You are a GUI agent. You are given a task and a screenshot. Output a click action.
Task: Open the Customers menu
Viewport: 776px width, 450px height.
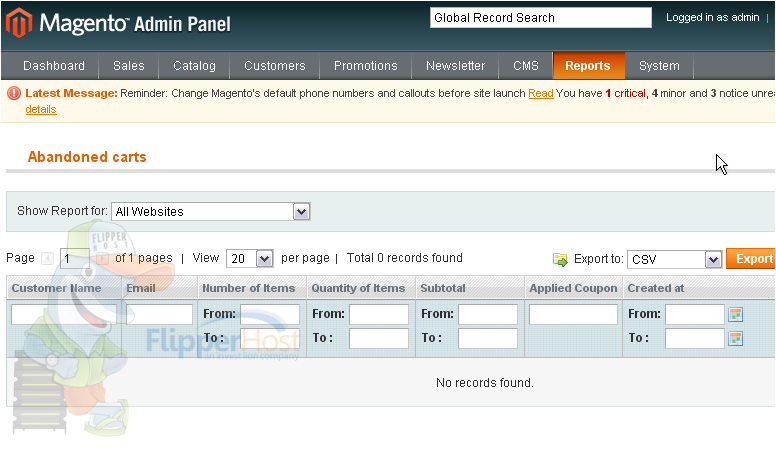[275, 66]
